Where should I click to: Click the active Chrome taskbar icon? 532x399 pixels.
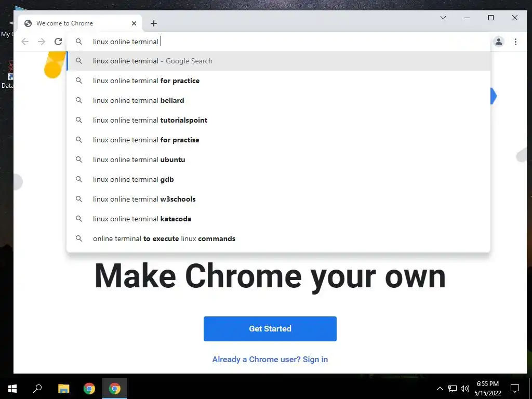(115, 389)
